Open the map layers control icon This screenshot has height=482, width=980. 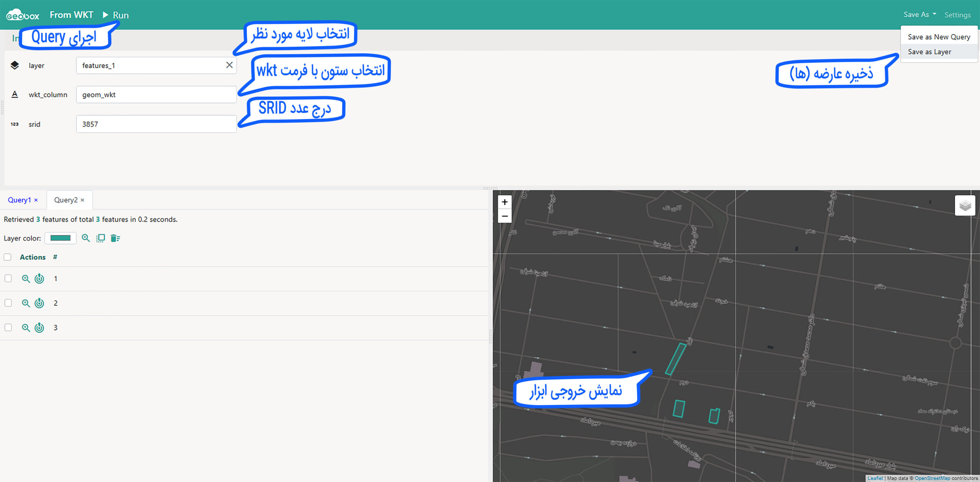[965, 206]
